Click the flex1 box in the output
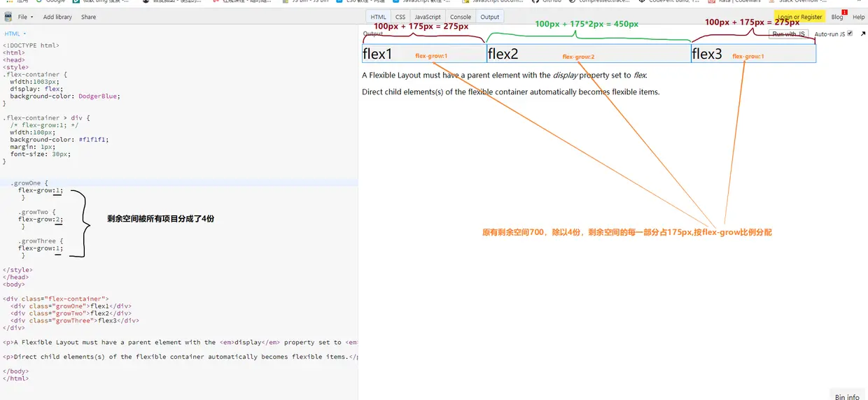 (x=423, y=54)
